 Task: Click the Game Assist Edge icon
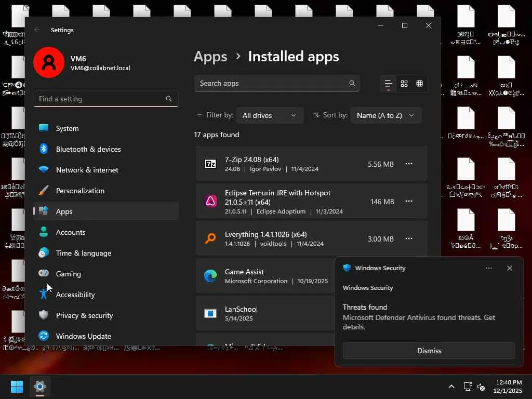210,276
